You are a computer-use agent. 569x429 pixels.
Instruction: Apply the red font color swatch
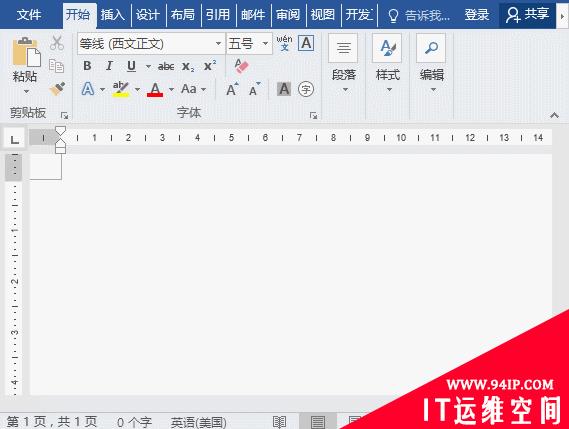pos(155,89)
